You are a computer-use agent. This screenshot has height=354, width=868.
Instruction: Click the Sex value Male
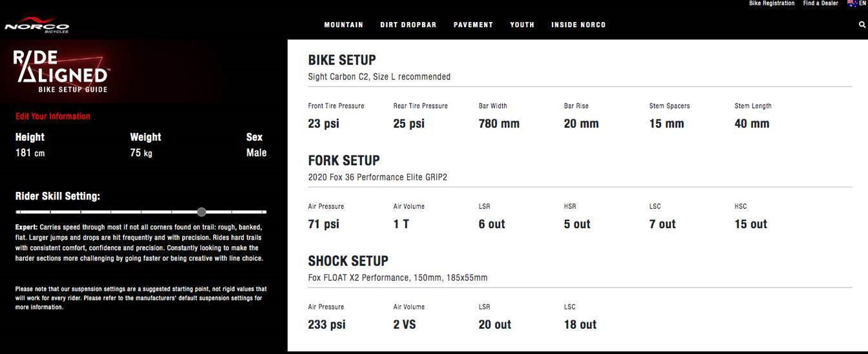pos(256,153)
